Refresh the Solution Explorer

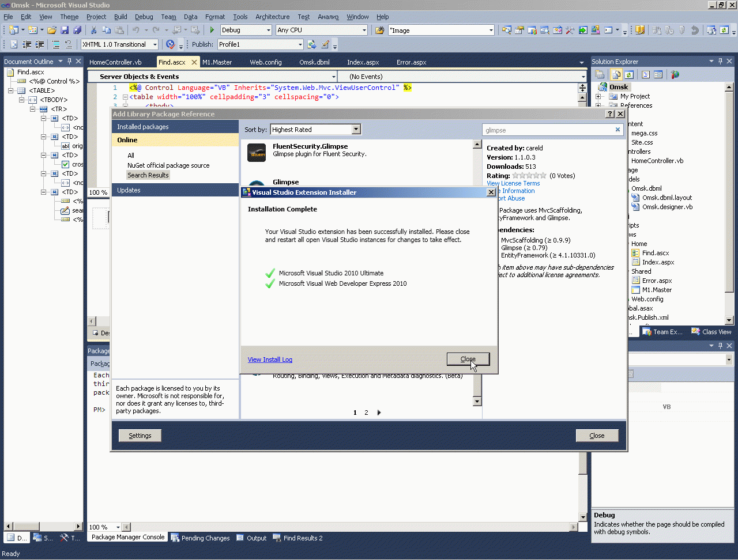(629, 74)
